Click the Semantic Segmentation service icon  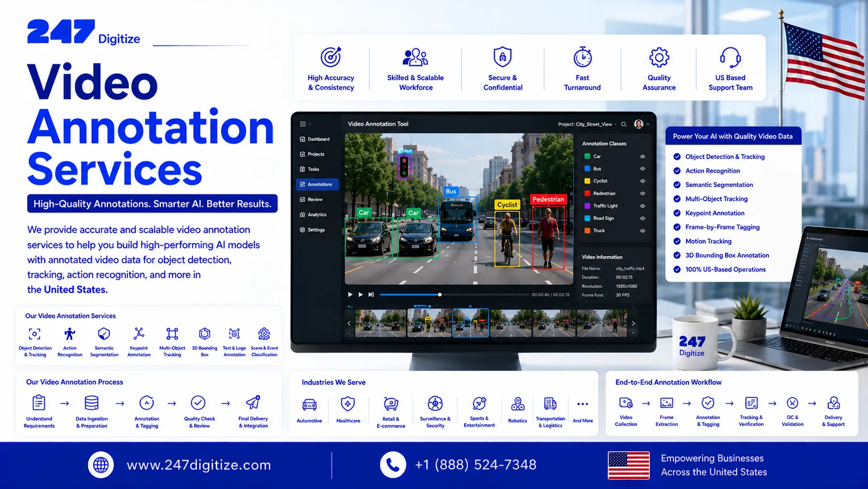point(104,334)
